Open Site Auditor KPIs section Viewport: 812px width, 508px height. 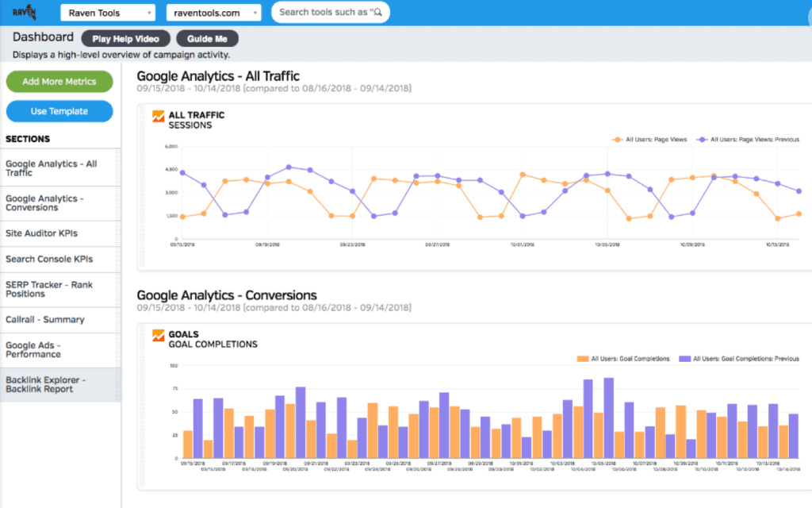pos(60,233)
